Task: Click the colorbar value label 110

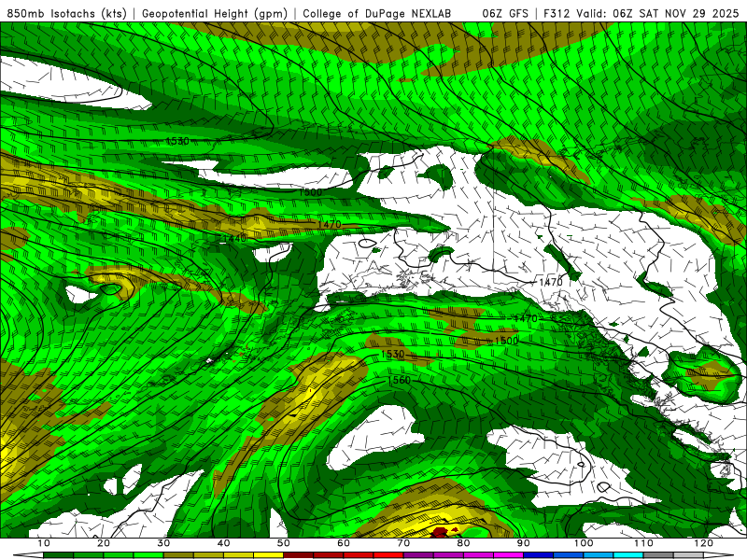Action: [x=643, y=543]
